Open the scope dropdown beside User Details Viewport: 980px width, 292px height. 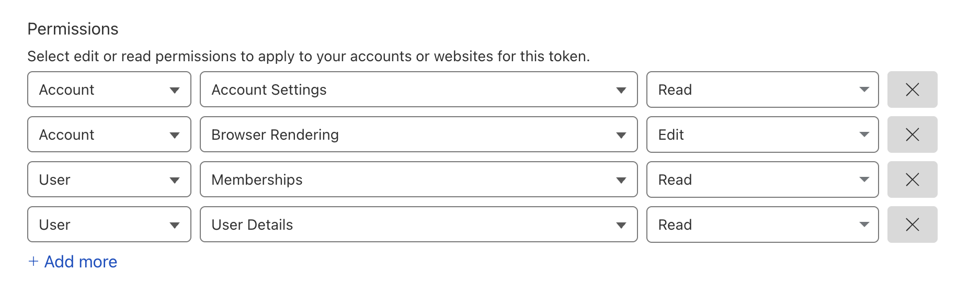[109, 224]
